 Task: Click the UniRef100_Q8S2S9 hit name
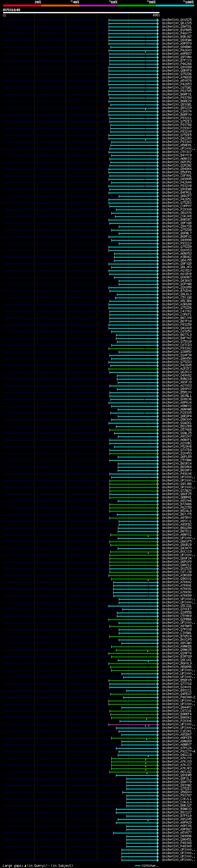177,108
